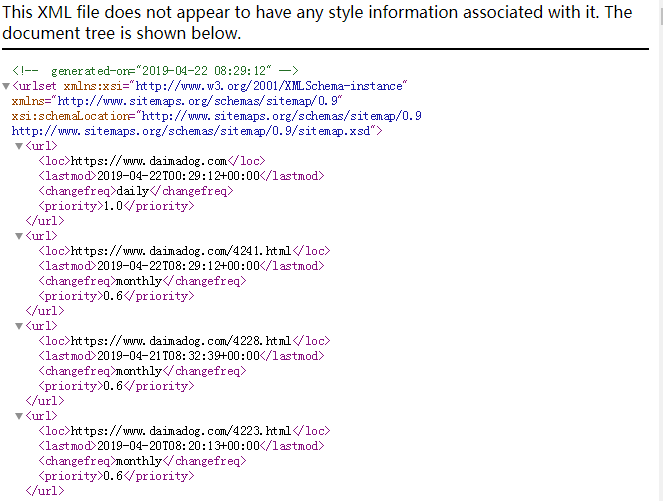Click the sitemap.xsd schema location text
Screen dimensions: 663x501
click(193, 131)
